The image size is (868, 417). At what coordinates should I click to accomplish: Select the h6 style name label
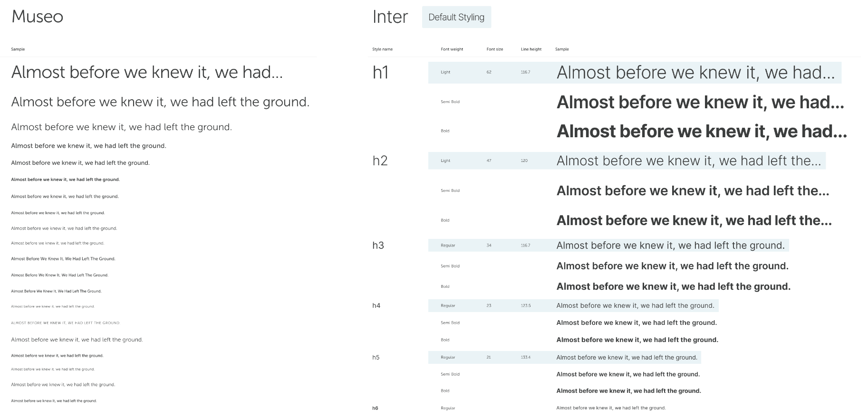(x=377, y=408)
